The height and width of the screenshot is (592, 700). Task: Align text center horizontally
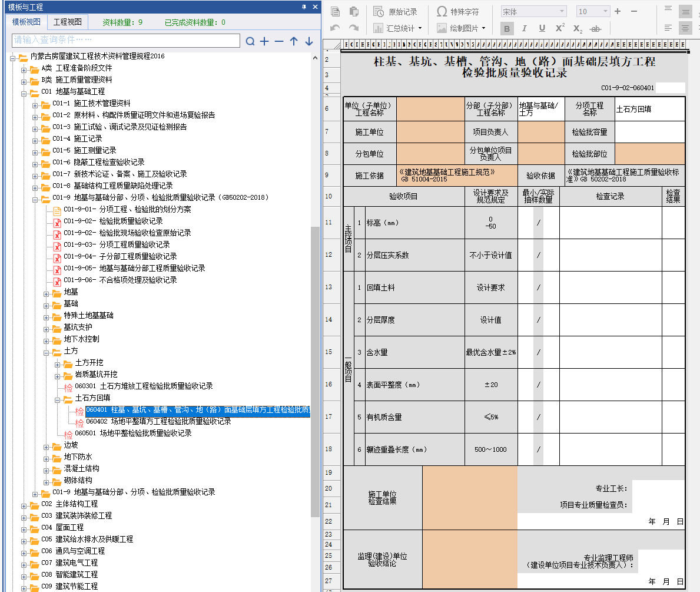point(685,28)
